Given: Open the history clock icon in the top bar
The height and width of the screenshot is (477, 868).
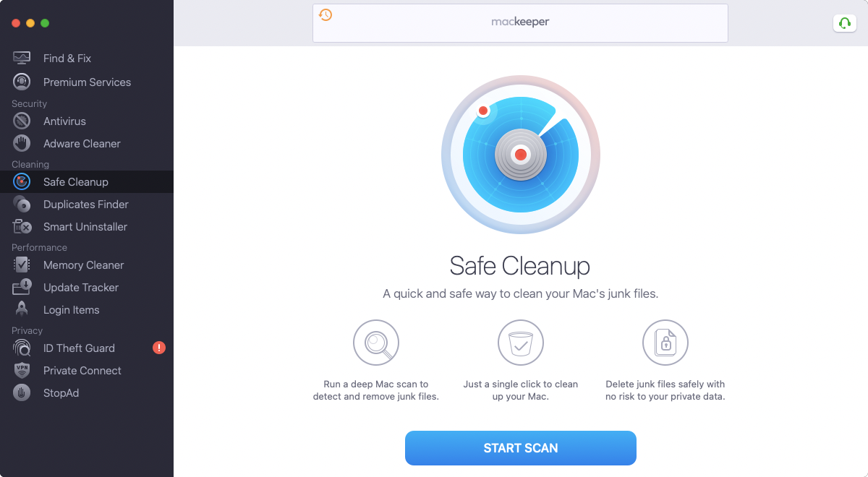Looking at the screenshot, I should [325, 14].
